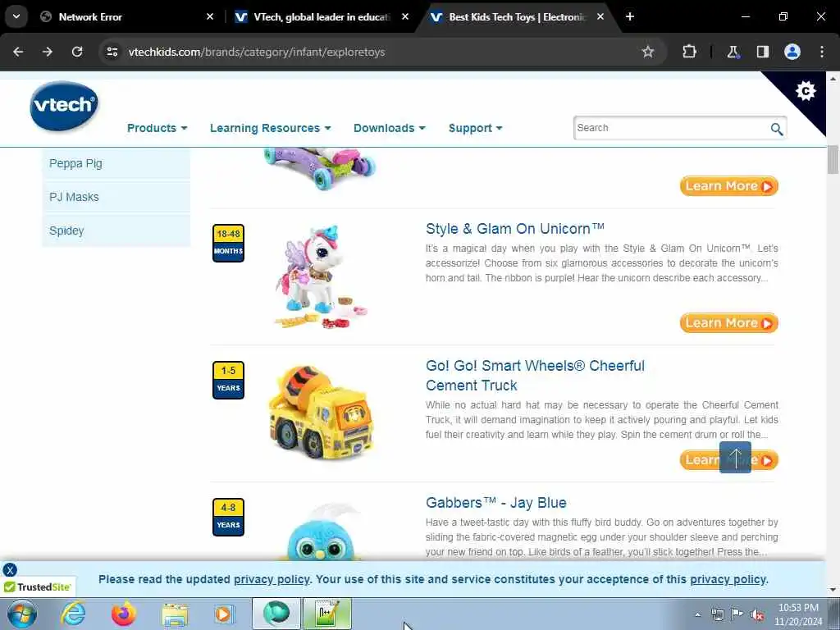Open a new browser tab
The height and width of the screenshot is (630, 840).
(x=630, y=16)
